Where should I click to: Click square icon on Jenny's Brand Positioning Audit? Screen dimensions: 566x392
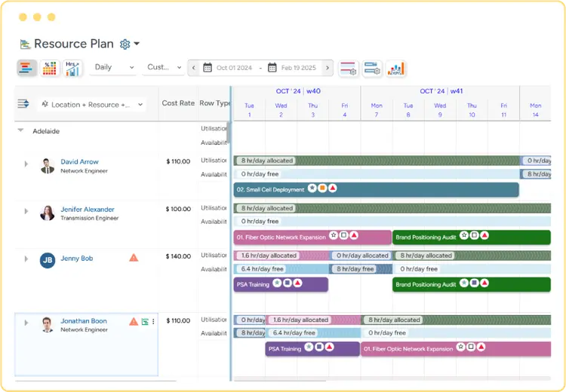(475, 283)
